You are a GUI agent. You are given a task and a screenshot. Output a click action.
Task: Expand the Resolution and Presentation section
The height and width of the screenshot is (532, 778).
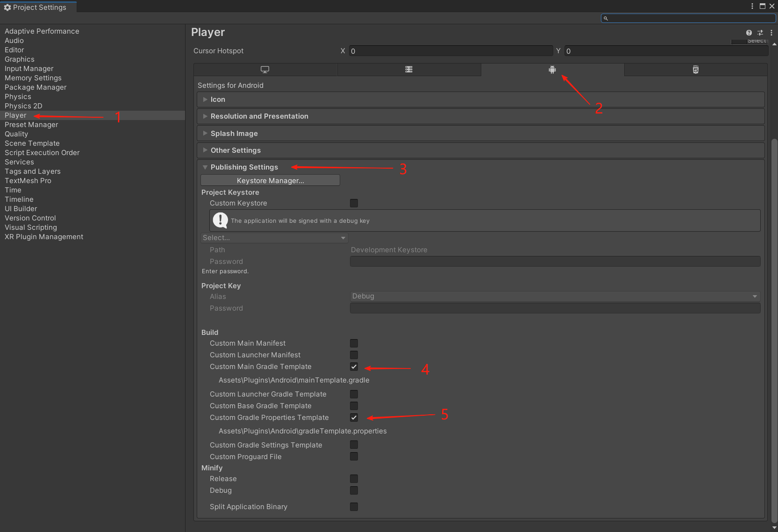[259, 116]
